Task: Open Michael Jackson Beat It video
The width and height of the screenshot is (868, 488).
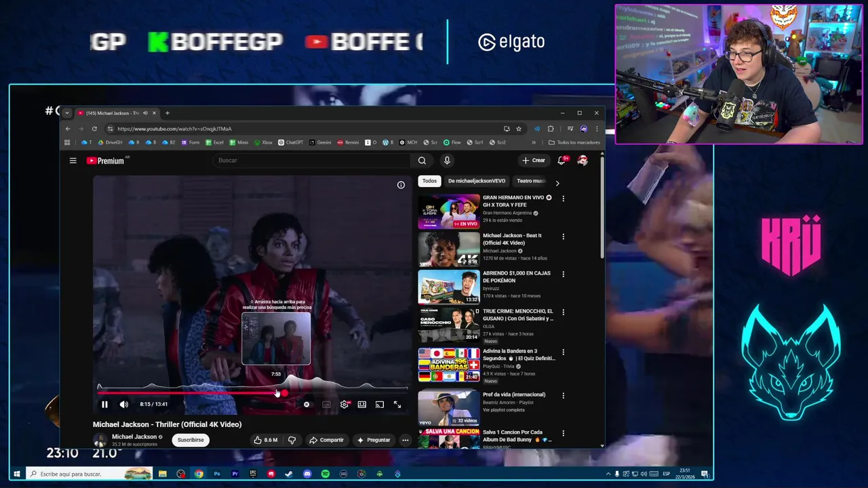Action: pyautogui.click(x=448, y=249)
